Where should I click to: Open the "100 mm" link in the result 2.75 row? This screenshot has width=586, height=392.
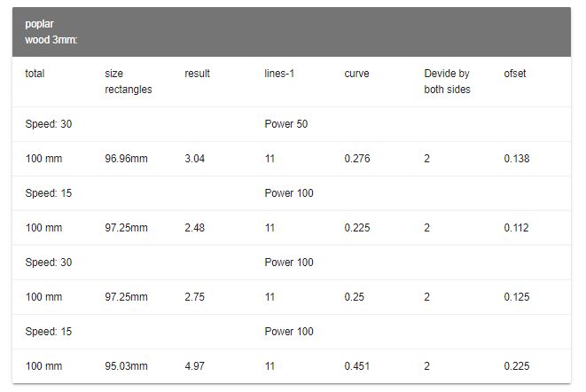point(43,297)
